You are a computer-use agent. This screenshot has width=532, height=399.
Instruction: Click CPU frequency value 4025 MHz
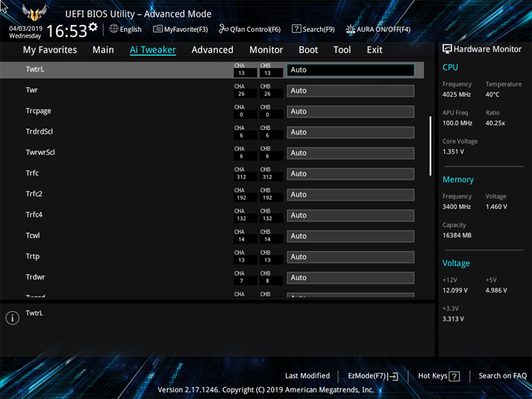pos(457,95)
